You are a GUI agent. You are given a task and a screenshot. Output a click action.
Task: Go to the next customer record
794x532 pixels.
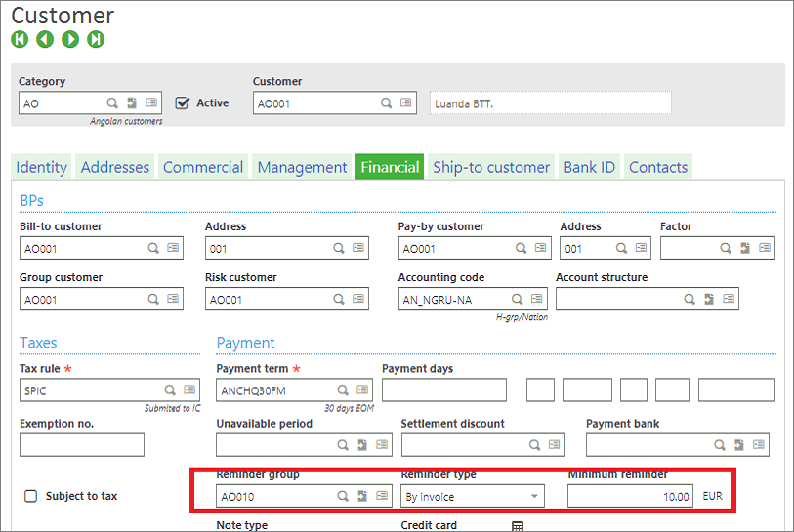70,39
